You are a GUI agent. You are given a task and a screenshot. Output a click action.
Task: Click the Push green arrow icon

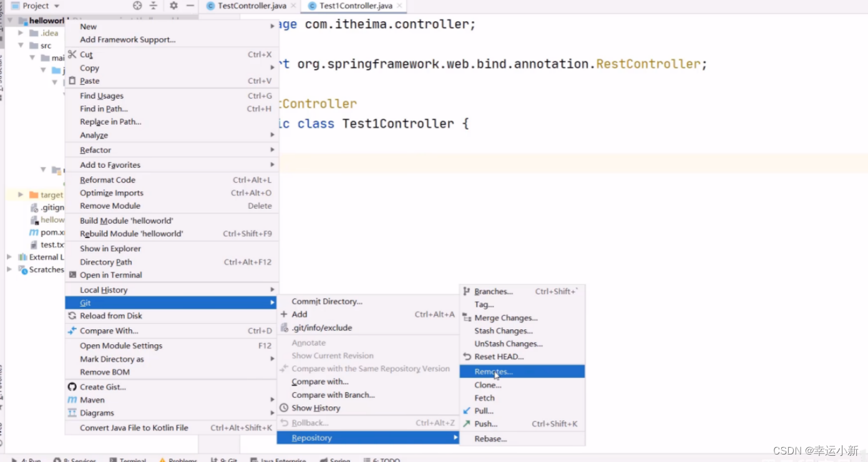(467, 423)
